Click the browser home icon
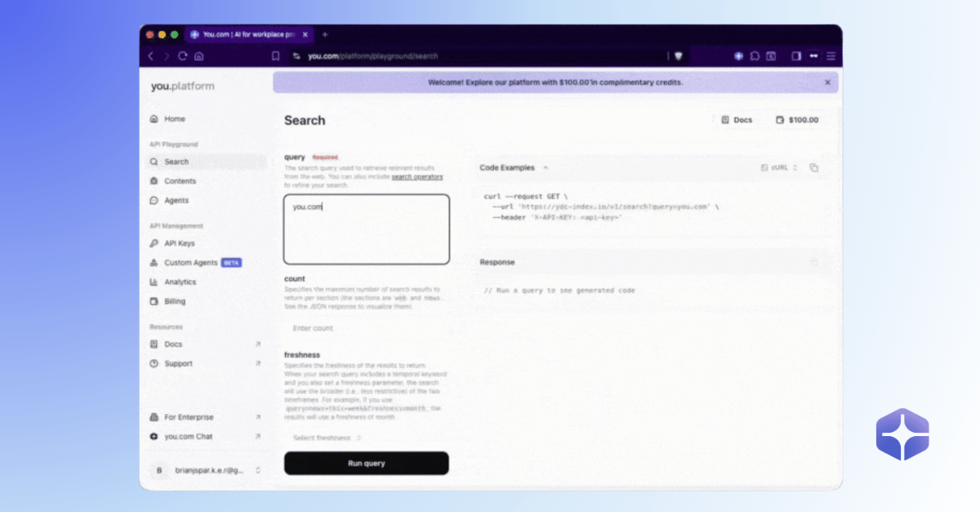The width and height of the screenshot is (980, 512). coord(198,56)
